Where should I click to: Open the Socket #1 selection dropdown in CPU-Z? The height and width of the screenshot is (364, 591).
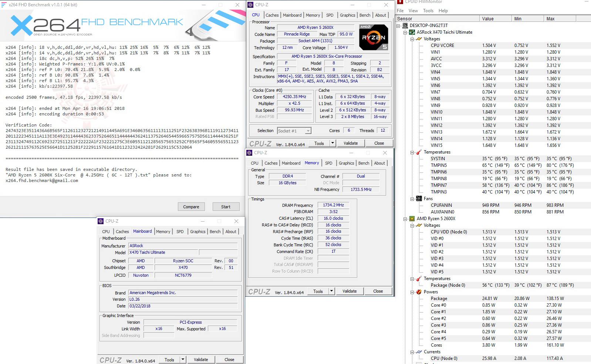click(308, 131)
